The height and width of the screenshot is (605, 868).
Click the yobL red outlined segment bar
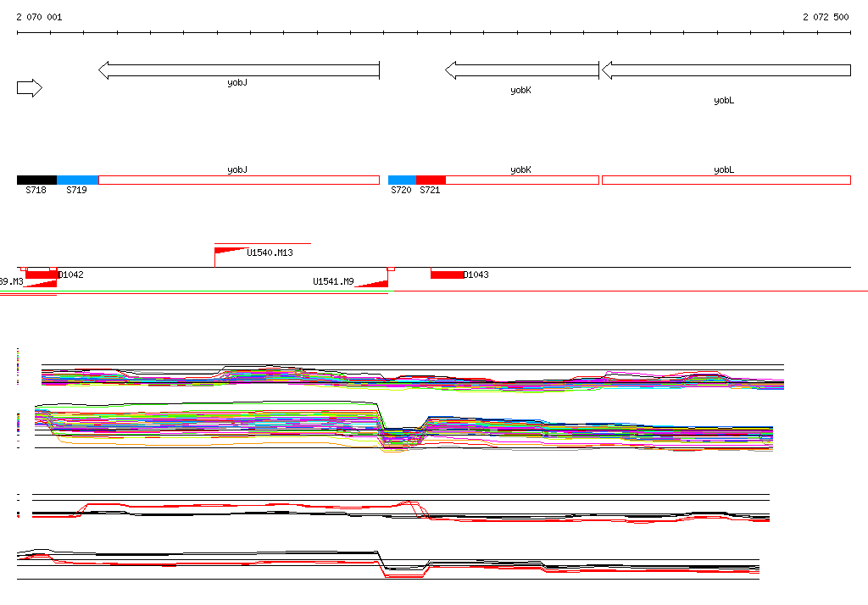726,180
